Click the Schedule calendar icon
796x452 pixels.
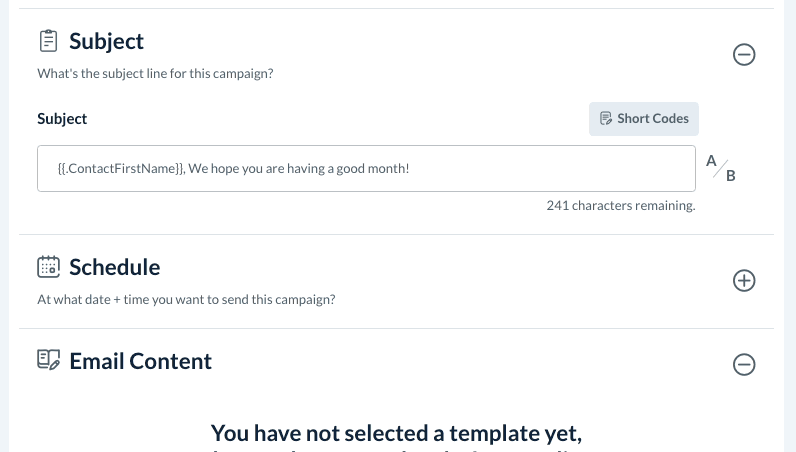click(x=48, y=267)
